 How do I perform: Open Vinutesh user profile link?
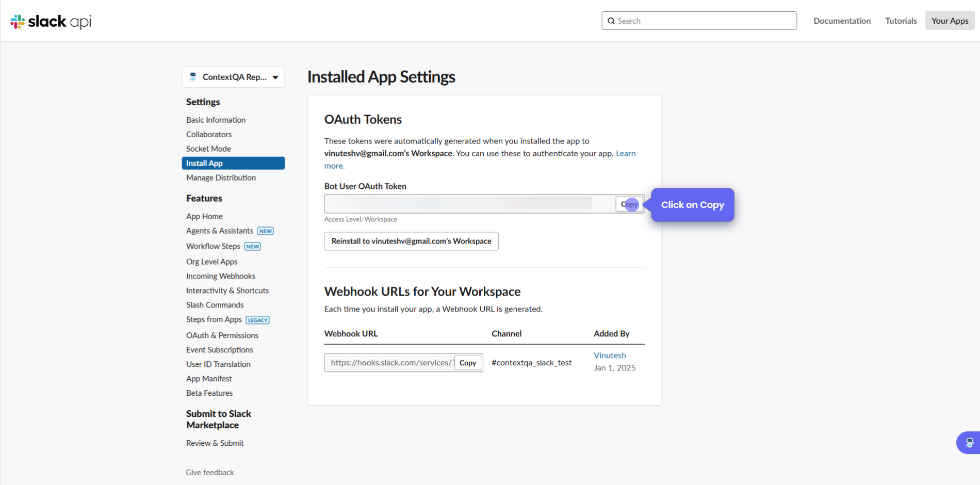(x=610, y=355)
